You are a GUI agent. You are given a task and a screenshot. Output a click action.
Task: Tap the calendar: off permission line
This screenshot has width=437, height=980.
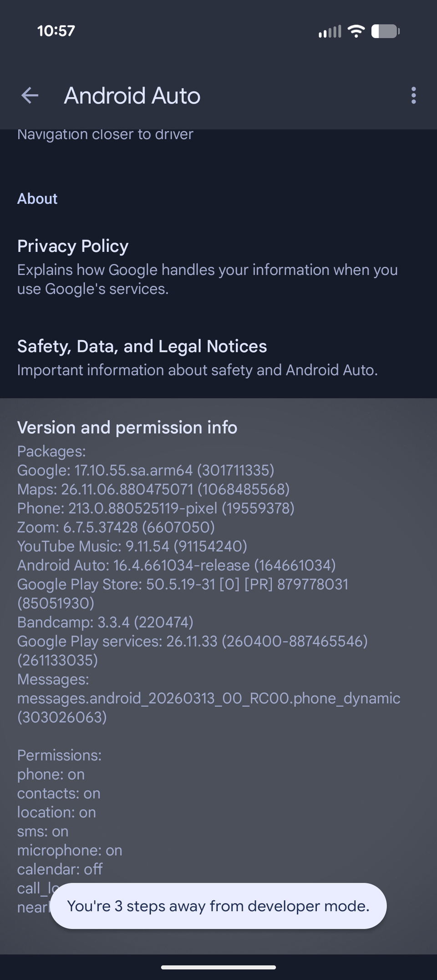click(60, 869)
